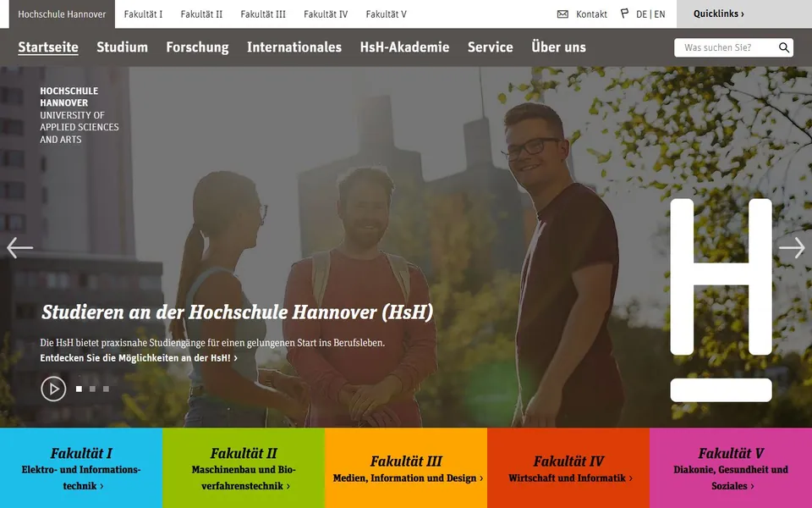This screenshot has width=812, height=508.
Task: Open the Forschung menu
Action: [x=197, y=47]
